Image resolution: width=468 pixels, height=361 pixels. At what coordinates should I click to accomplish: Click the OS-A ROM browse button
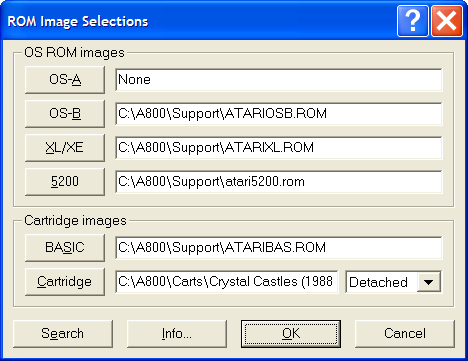coord(65,80)
